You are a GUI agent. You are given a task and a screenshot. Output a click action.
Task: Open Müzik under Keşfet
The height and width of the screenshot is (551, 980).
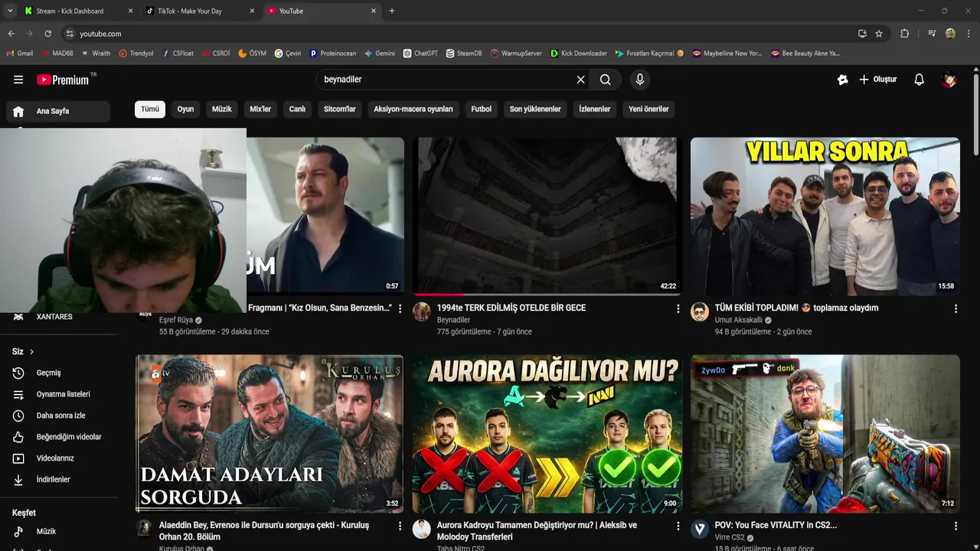(58, 531)
